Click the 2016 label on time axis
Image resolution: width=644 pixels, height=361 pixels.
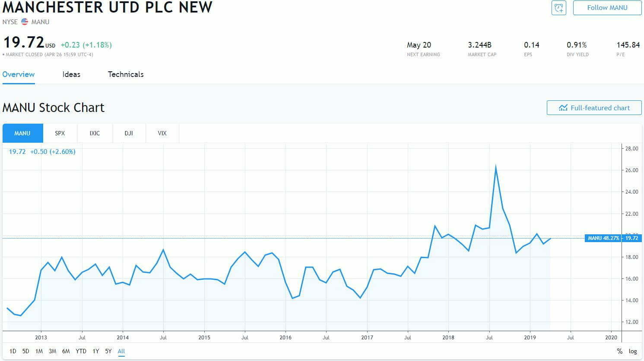[x=286, y=338]
